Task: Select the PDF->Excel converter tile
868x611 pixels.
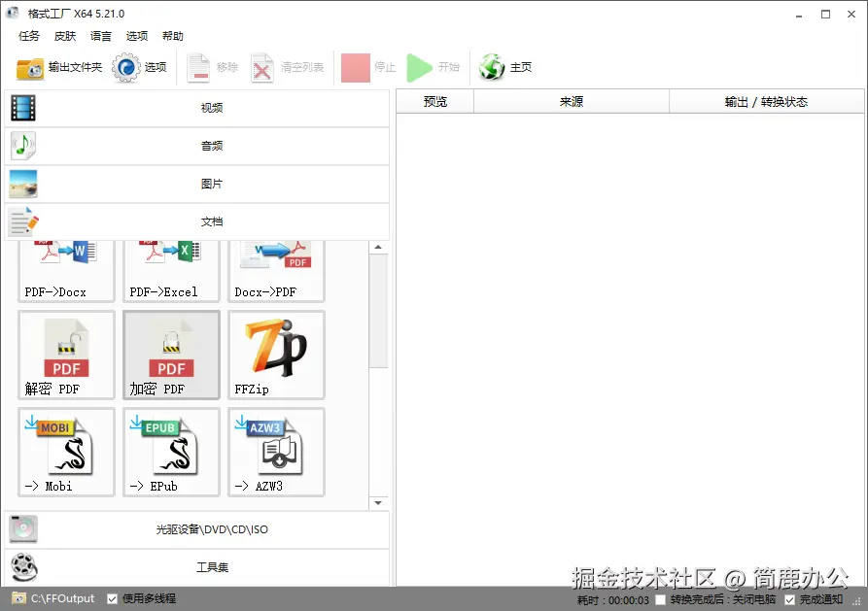Action: (x=171, y=271)
